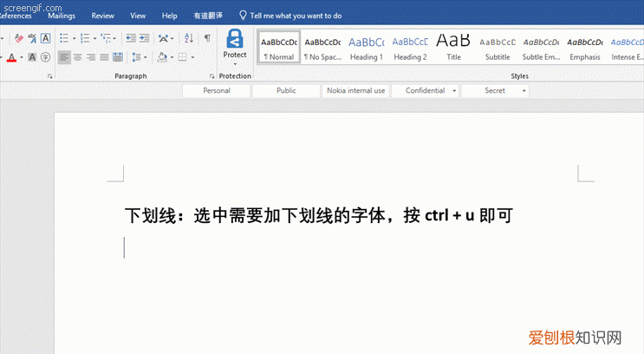This screenshot has width=644, height=354.
Task: Click the Protect lock icon
Action: (x=235, y=39)
